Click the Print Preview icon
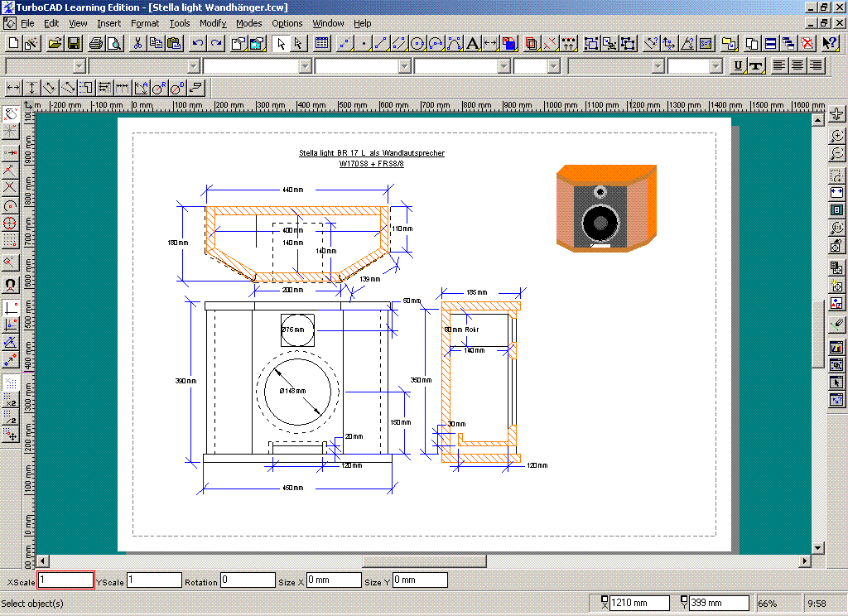The height and width of the screenshot is (616, 848). [114, 43]
